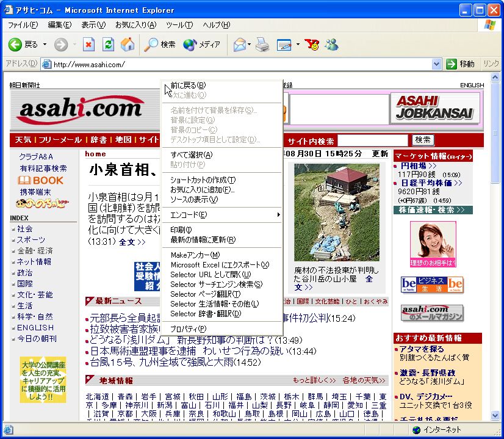Choose 印刷 in the context menu
The image size is (504, 439).
point(221,230)
